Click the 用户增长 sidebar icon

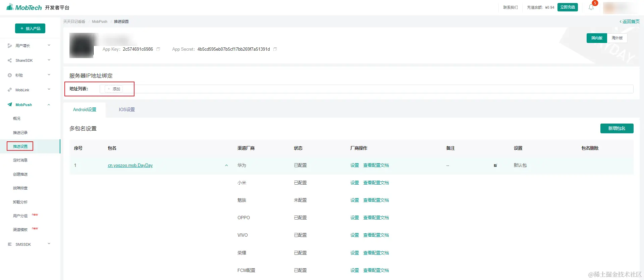(10, 46)
